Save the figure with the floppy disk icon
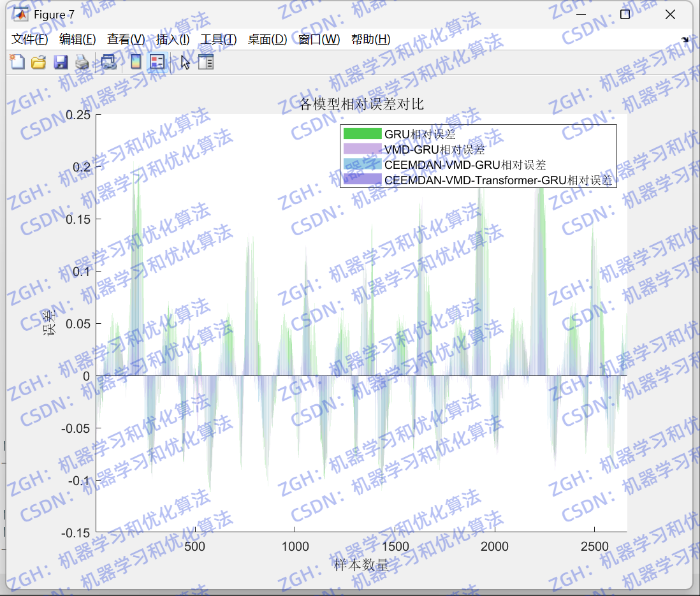The height and width of the screenshot is (596, 700). click(61, 62)
